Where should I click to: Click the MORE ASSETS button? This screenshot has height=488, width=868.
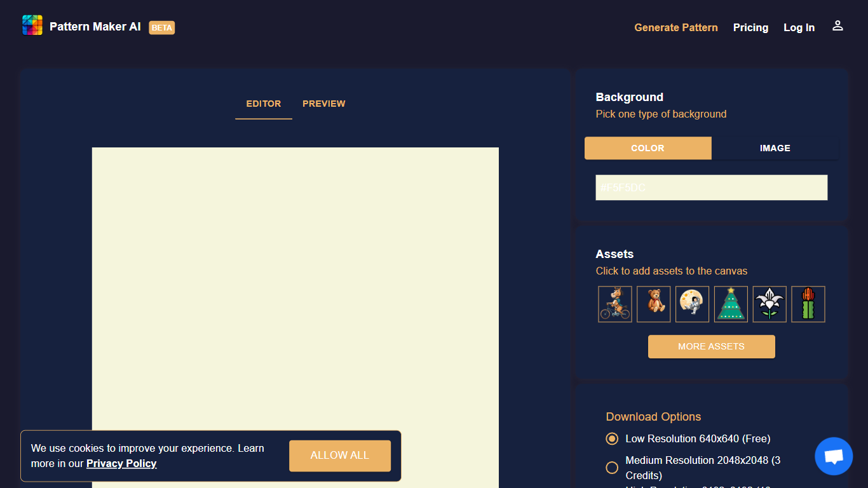(711, 346)
